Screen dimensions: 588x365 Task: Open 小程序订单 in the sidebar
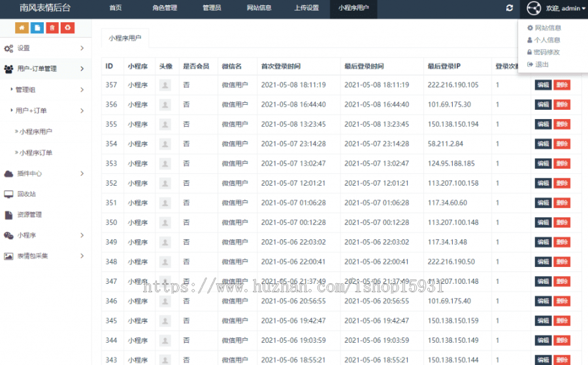(x=36, y=152)
